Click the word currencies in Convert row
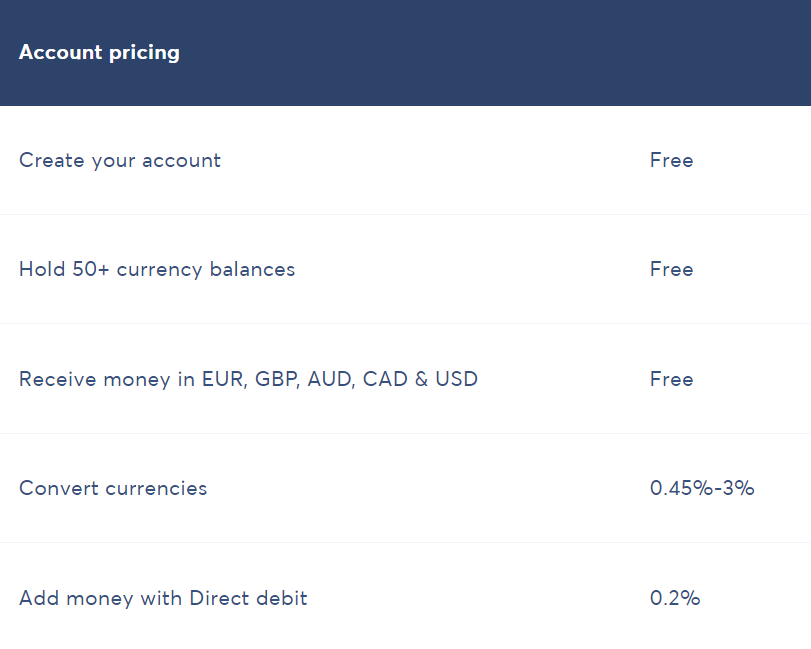This screenshot has height=649, width=811. (146, 488)
